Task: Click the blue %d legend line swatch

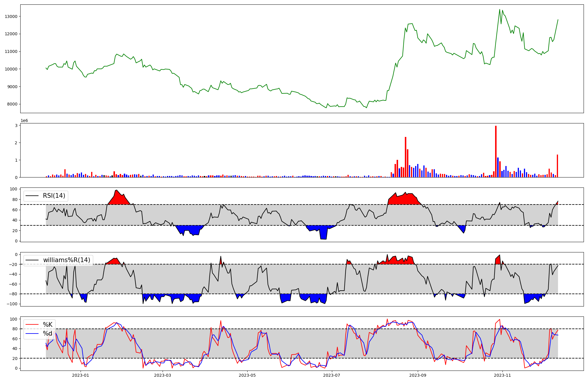Action: tap(32, 334)
